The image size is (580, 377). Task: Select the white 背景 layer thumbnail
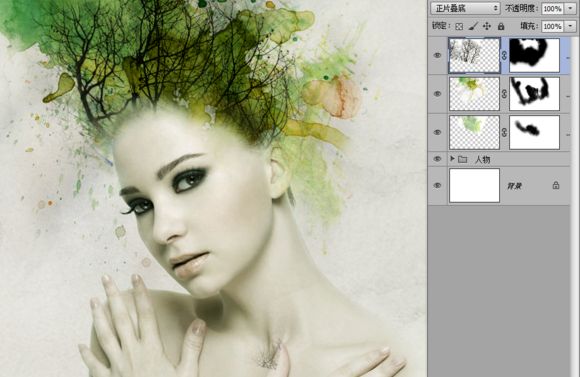coord(474,185)
